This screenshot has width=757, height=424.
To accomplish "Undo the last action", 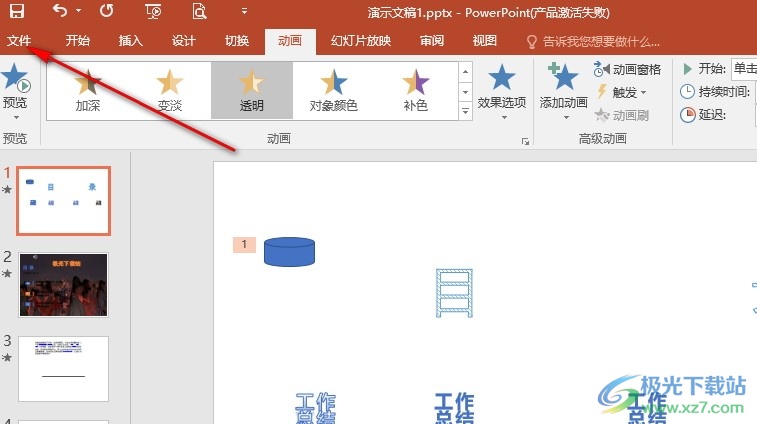I will click(60, 11).
